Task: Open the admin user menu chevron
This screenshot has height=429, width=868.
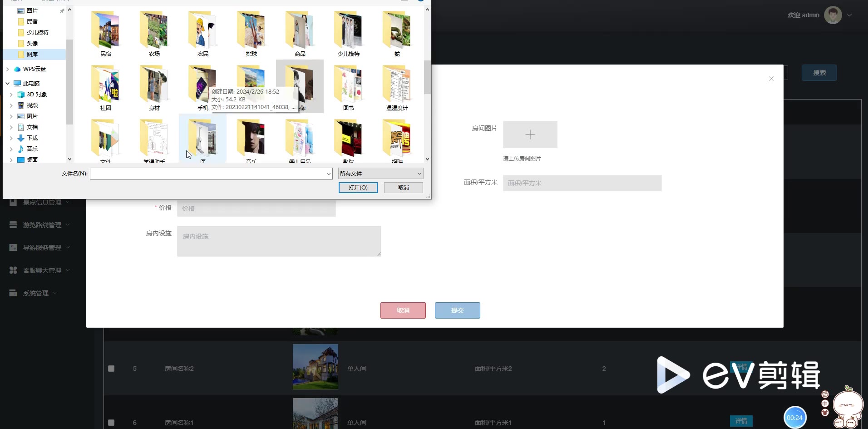Action: pos(849,15)
